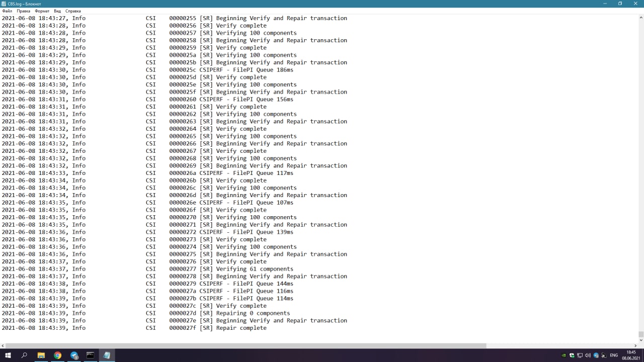Click line 00000279 FilePI Queue 144ms
The width and height of the screenshot is (644, 362).
point(147,284)
